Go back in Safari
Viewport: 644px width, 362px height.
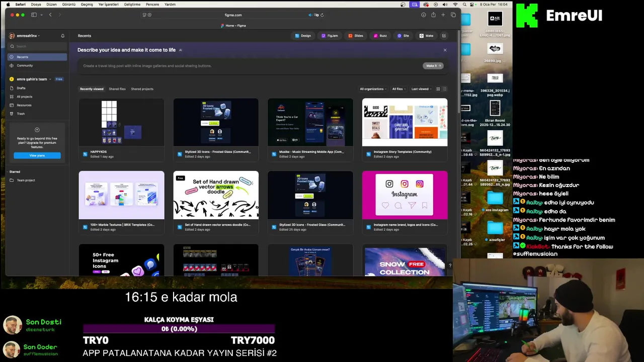(50, 15)
